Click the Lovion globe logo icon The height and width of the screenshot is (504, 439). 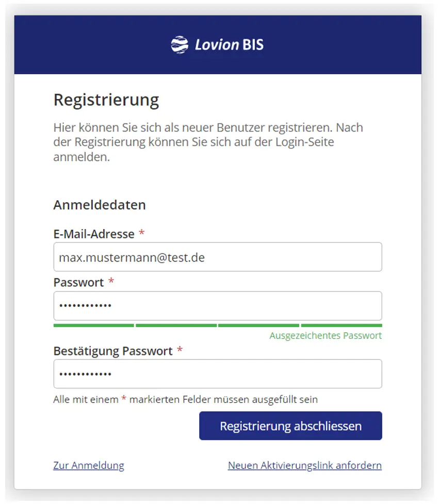pos(181,44)
